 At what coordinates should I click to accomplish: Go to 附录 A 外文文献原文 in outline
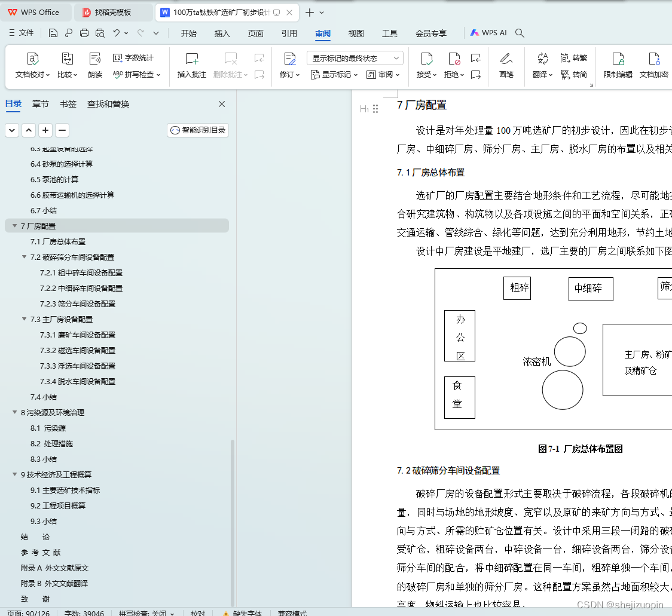tap(54, 568)
